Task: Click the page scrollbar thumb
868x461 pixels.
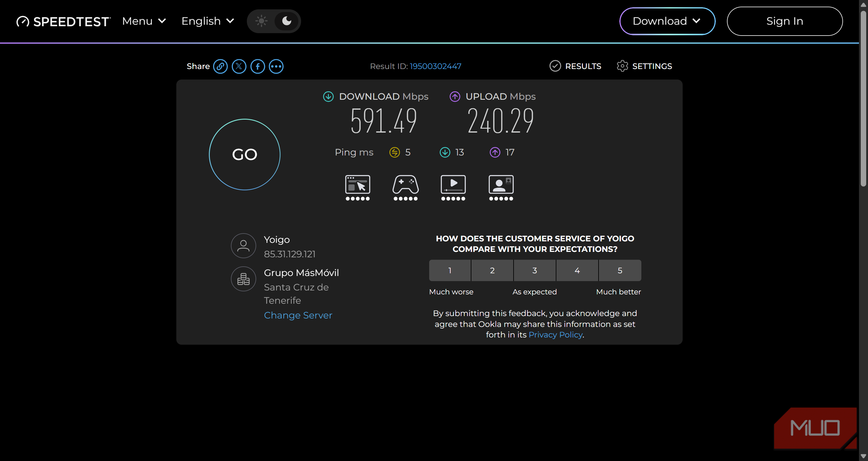Action: tap(863, 99)
